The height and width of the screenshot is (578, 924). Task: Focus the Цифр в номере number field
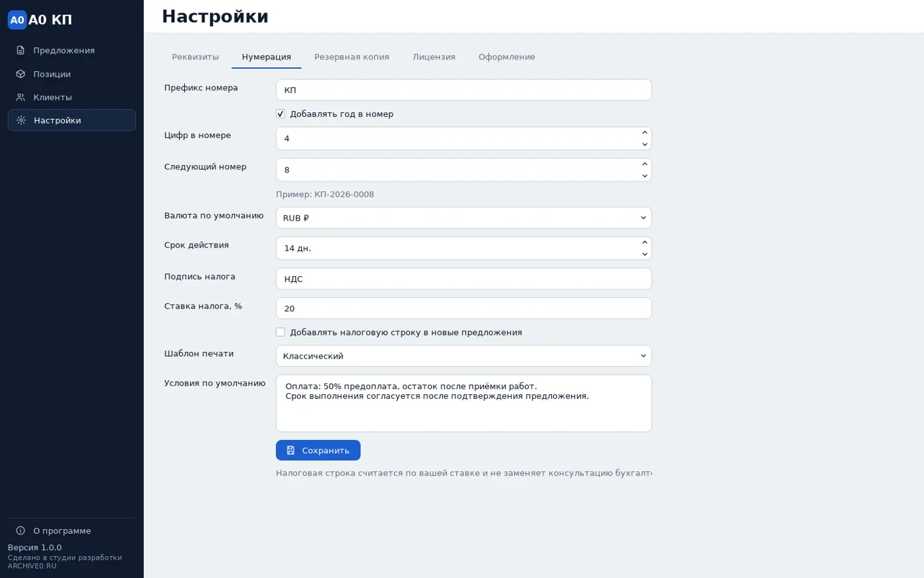click(463, 139)
